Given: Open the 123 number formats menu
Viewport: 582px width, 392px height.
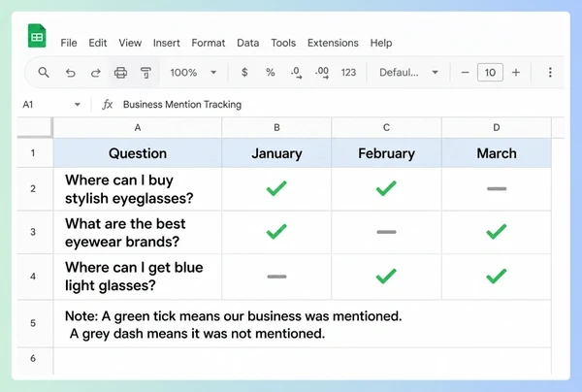Looking at the screenshot, I should click(x=348, y=73).
